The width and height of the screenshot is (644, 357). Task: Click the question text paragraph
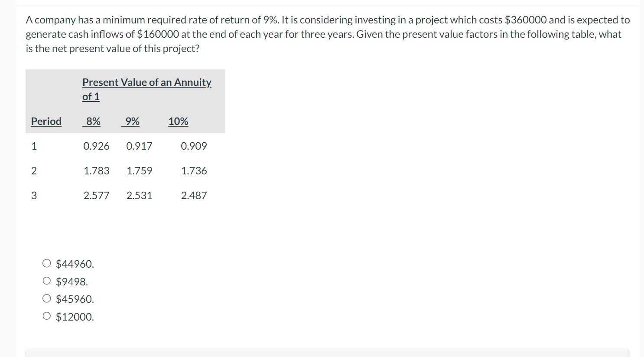pos(328,34)
